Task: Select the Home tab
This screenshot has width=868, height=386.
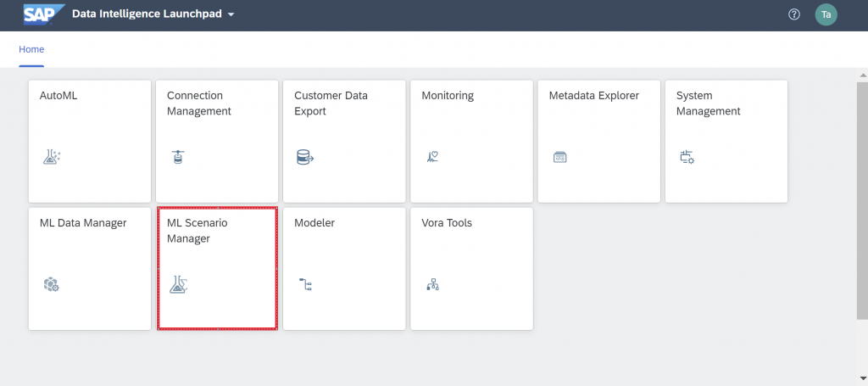Action: tap(31, 49)
